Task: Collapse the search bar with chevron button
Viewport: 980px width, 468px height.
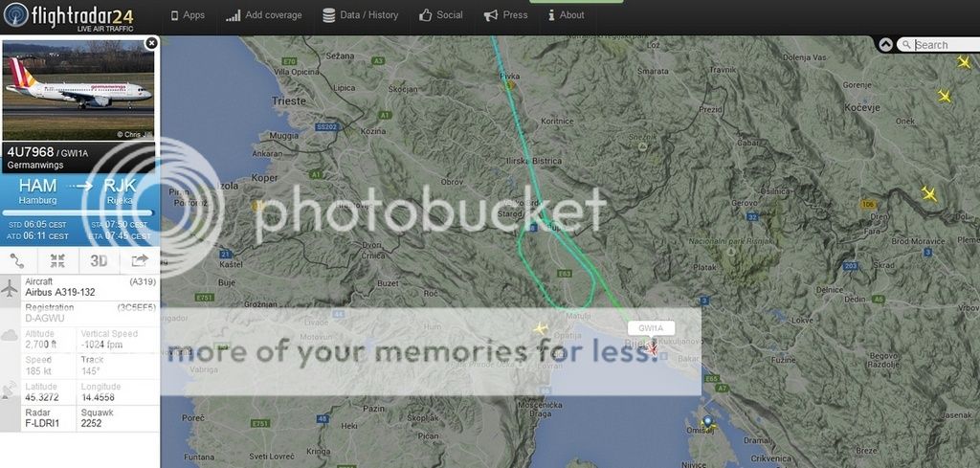Action: (885, 44)
